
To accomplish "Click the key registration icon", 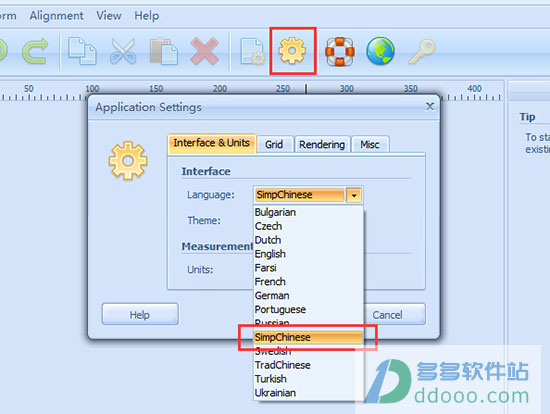I will click(421, 51).
